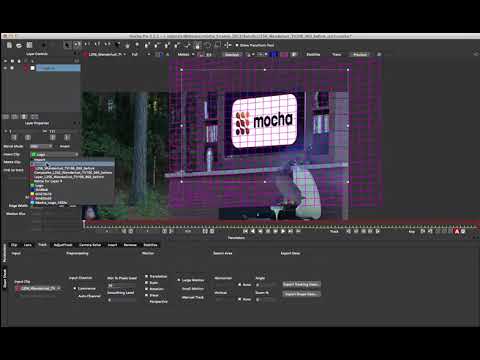480x360 pixels.
Task: Click the third file toolbar icon
Action: pos(29,45)
